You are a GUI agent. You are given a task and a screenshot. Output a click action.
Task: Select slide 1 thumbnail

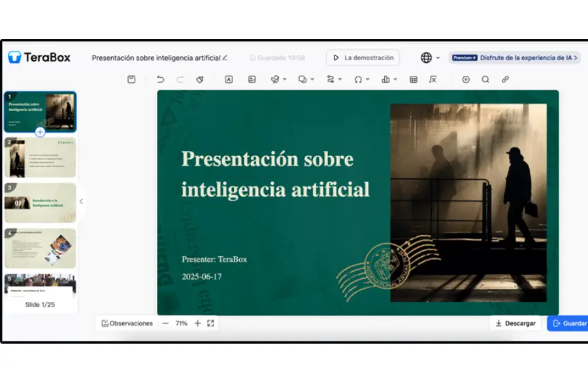[40, 112]
